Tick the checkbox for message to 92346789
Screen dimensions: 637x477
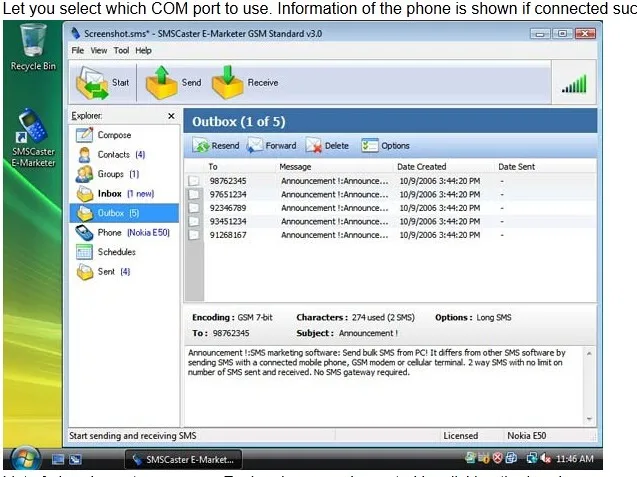point(194,208)
